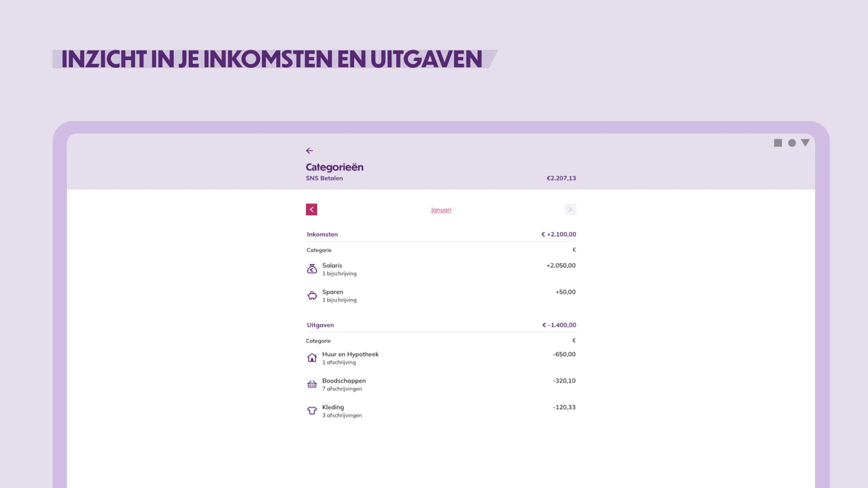Image resolution: width=868 pixels, height=488 pixels.
Task: Click the Inkomsten total € +2.100,00
Action: [559, 234]
